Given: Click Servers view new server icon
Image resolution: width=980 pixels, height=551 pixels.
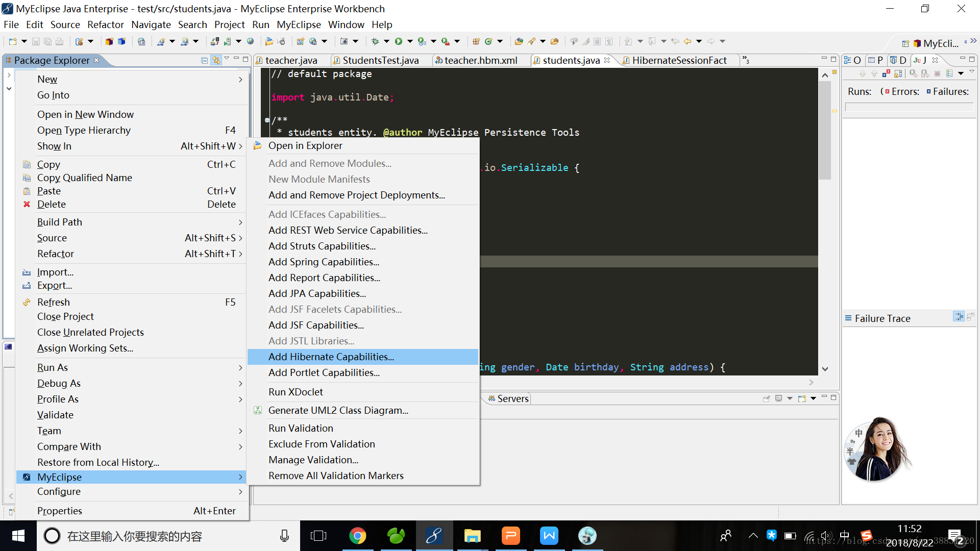Looking at the screenshot, I should [802, 398].
